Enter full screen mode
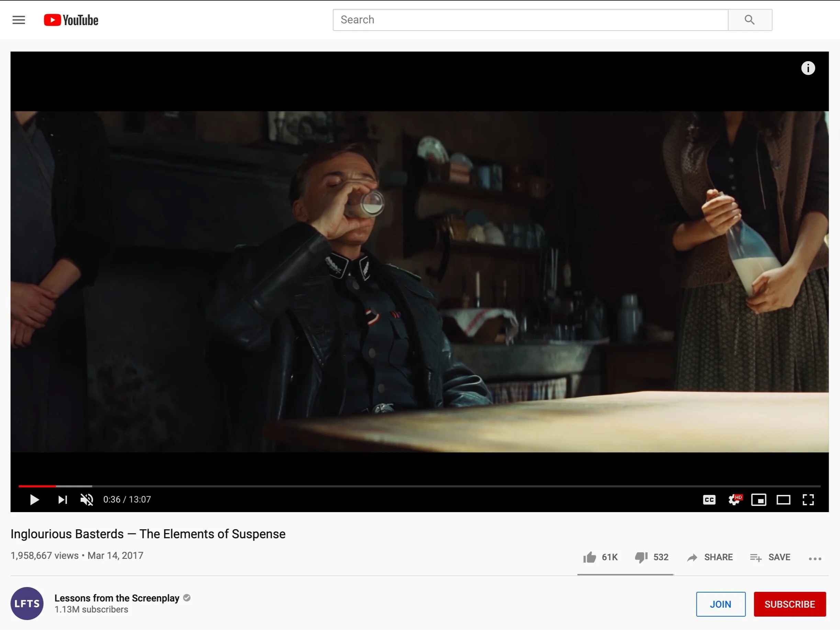840x630 pixels. click(808, 500)
